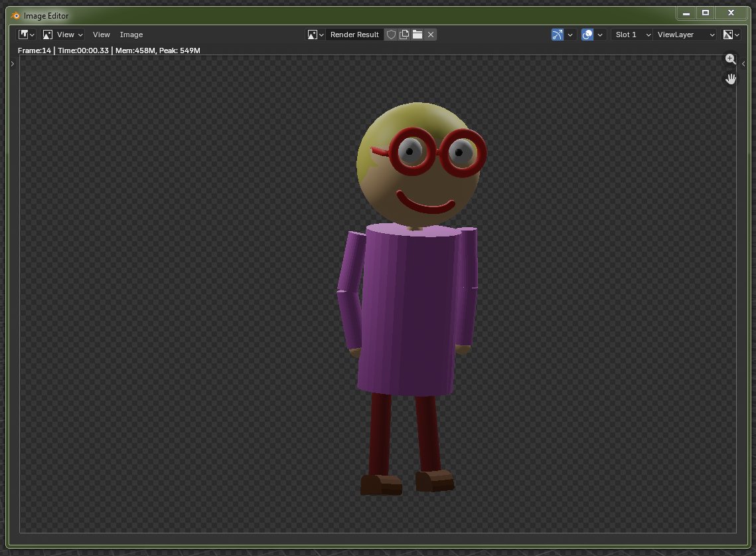The image size is (756, 556).
Task: Toggle overlays button
Action: [587, 35]
